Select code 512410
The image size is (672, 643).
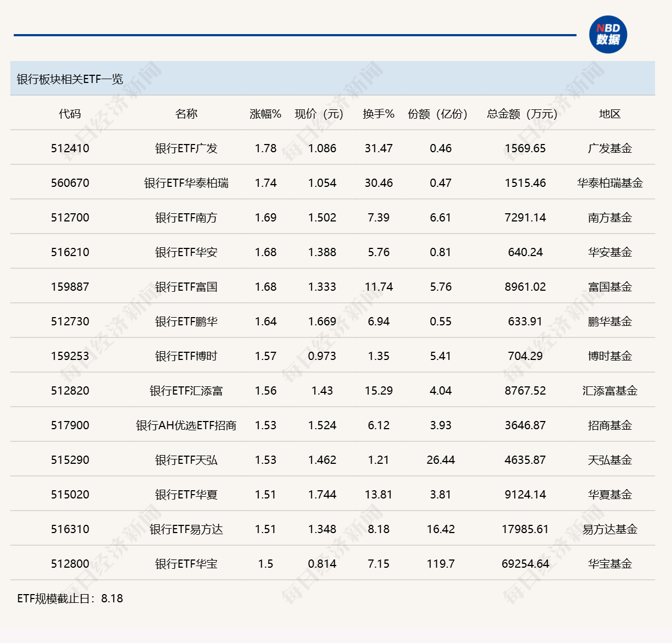pos(70,148)
